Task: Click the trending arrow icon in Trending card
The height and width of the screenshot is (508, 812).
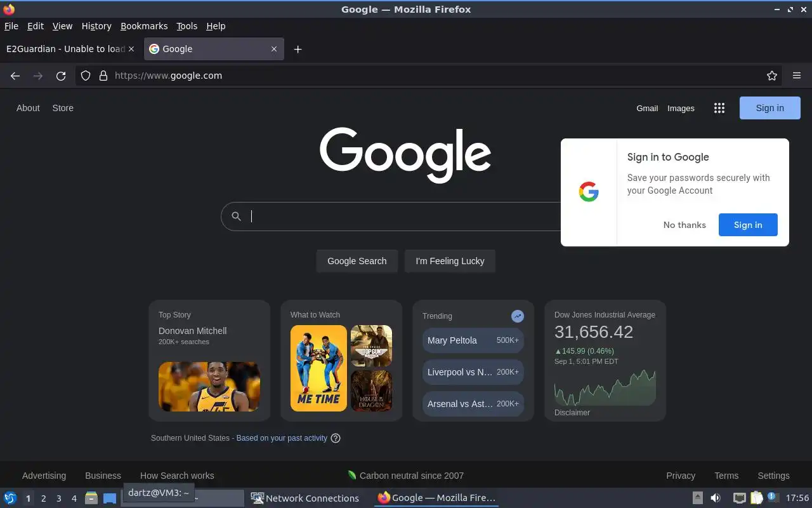Action: (x=518, y=316)
